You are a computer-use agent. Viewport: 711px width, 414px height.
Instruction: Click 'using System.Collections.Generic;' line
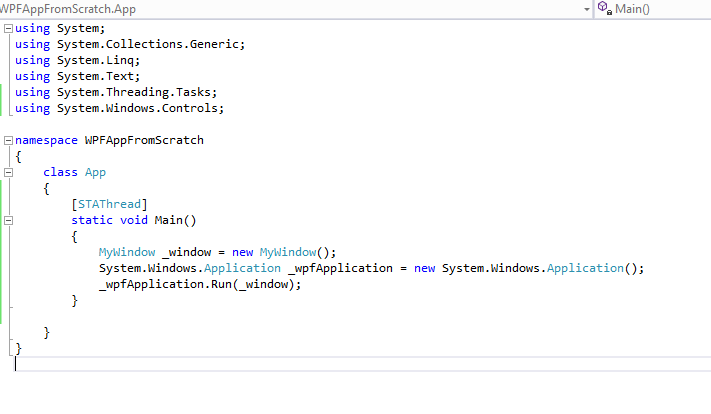coord(130,44)
